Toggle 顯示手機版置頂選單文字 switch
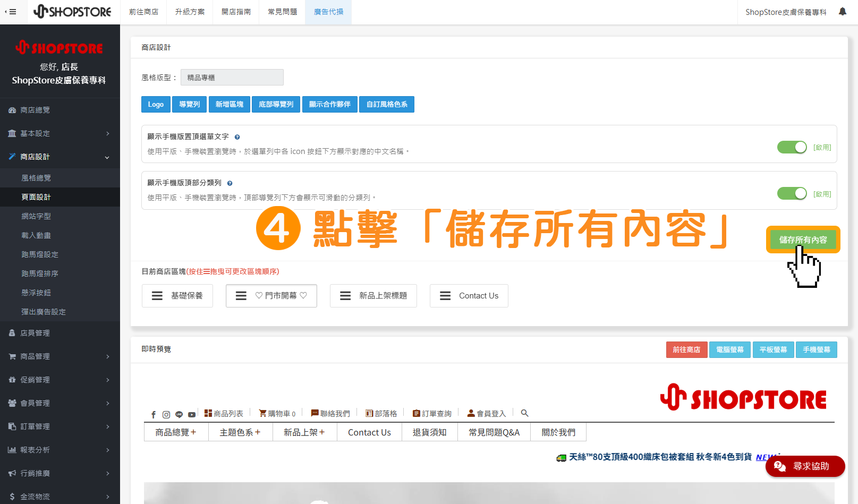The width and height of the screenshot is (858, 504). [792, 147]
